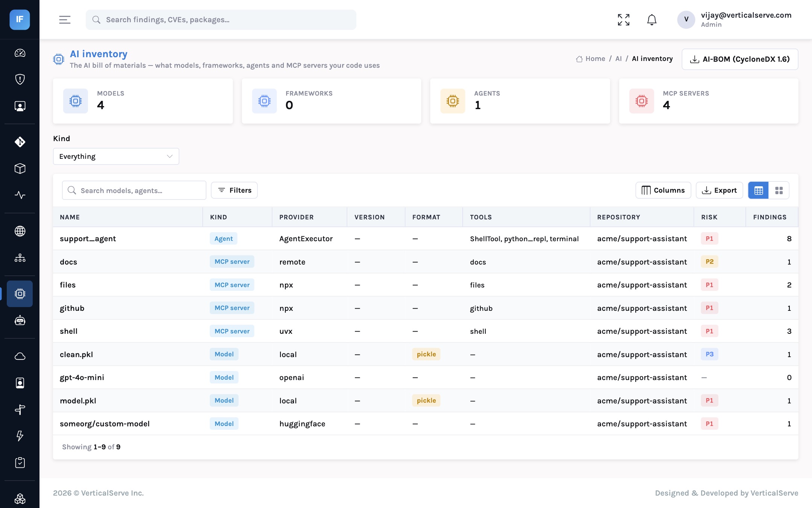Click the IF logo at top left
812x508 pixels.
point(20,20)
